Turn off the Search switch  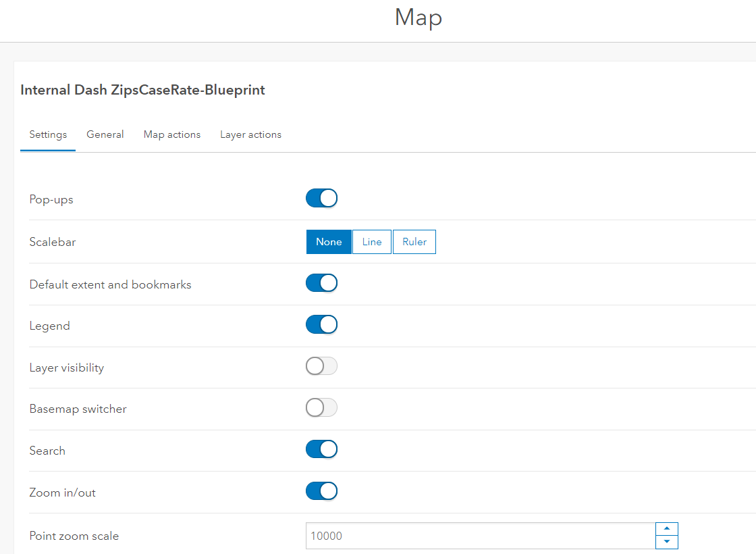pos(321,449)
